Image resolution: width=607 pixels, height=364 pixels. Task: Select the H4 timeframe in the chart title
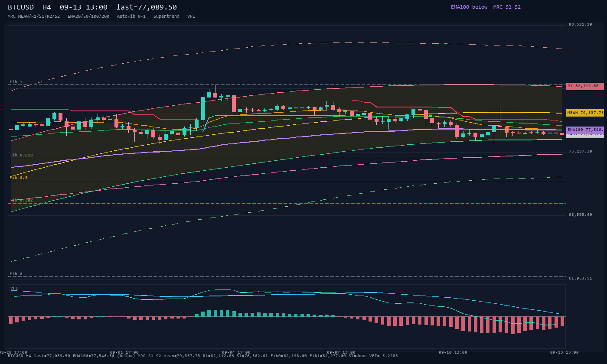click(x=47, y=7)
